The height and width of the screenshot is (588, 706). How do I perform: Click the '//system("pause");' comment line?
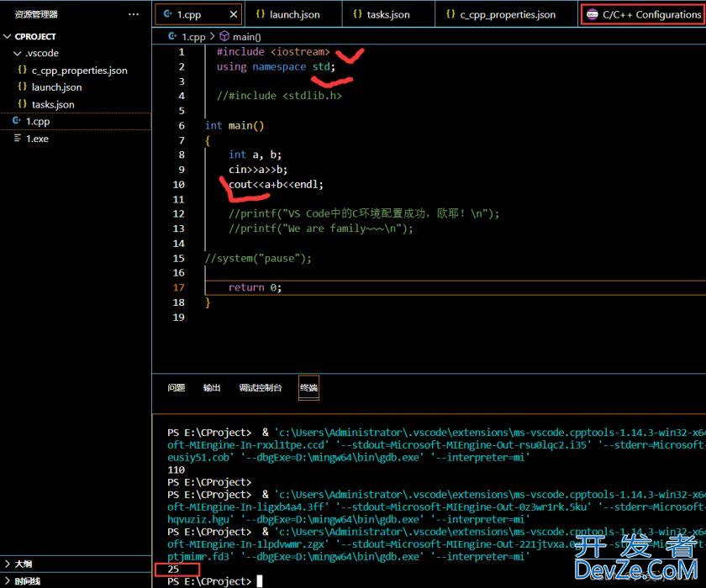(257, 258)
